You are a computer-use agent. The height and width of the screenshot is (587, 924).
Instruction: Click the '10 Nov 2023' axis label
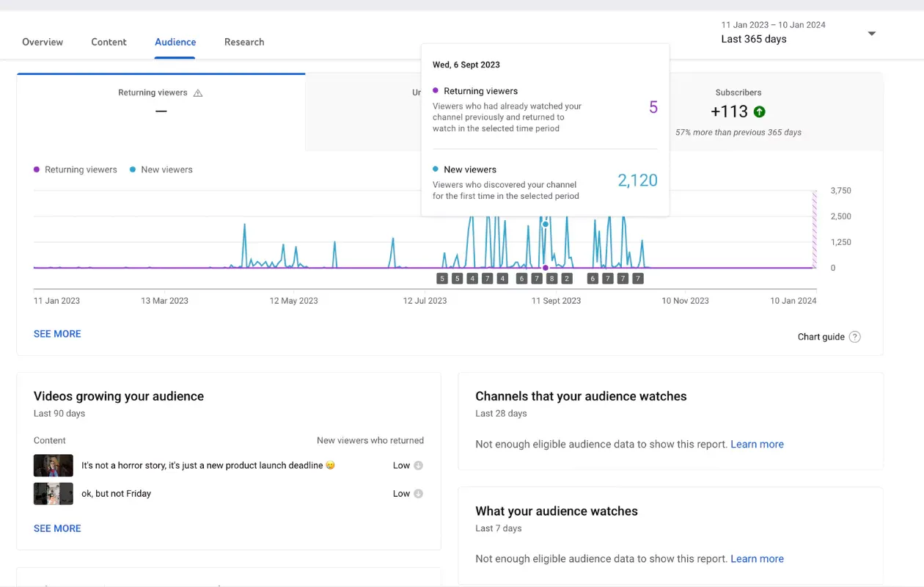pos(685,301)
